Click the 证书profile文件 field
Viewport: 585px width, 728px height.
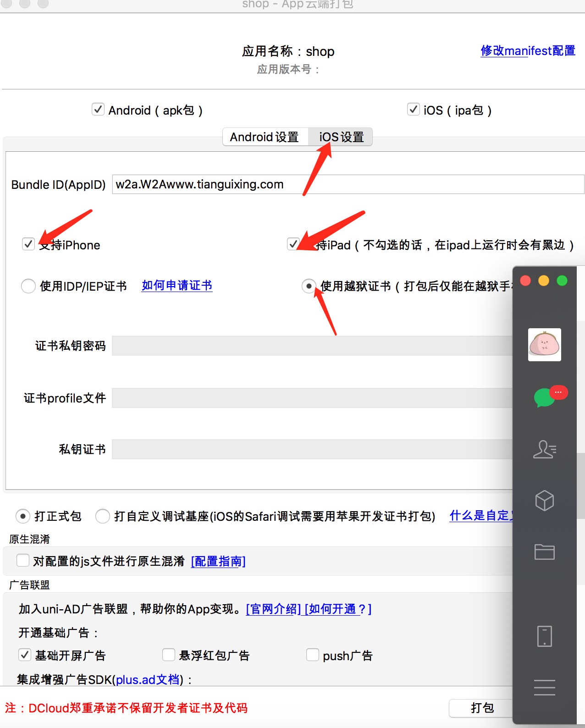312,398
